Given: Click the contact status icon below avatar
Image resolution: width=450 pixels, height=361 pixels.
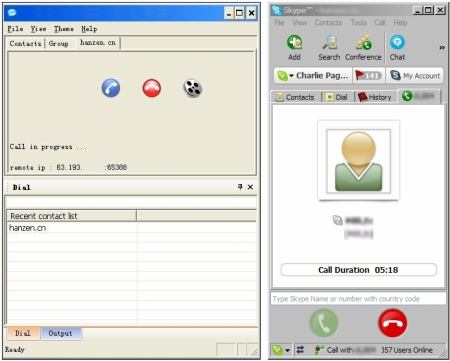Looking at the screenshot, I should pyautogui.click(x=337, y=220).
